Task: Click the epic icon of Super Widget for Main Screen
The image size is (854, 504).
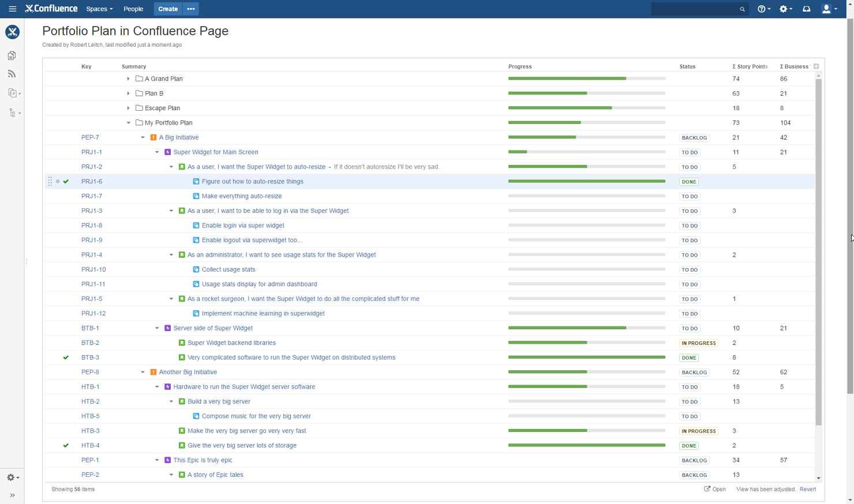Action: tap(168, 152)
